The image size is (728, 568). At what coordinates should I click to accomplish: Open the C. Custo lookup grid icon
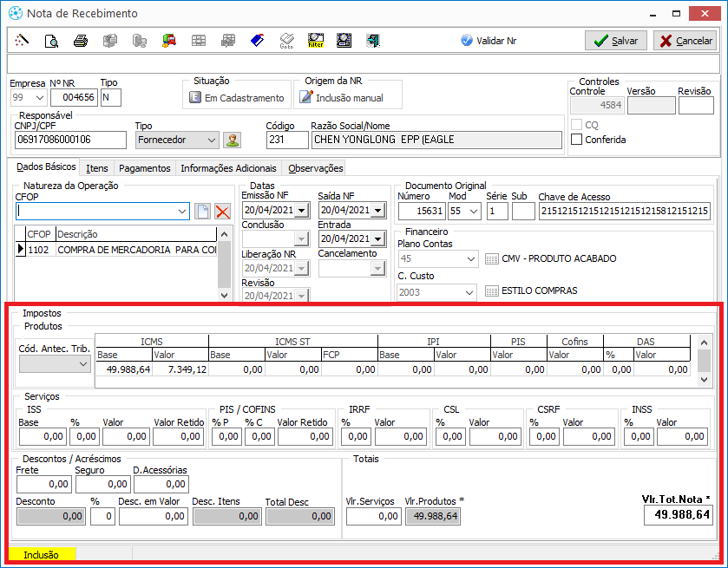pyautogui.click(x=492, y=291)
